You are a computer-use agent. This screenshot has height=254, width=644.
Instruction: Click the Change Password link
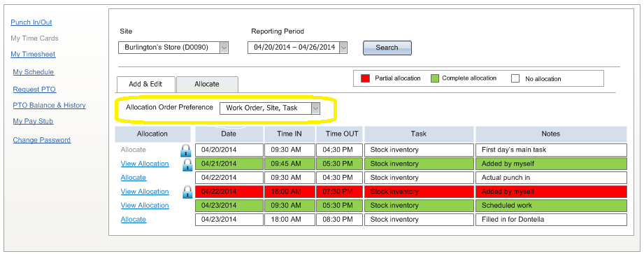pyautogui.click(x=41, y=140)
